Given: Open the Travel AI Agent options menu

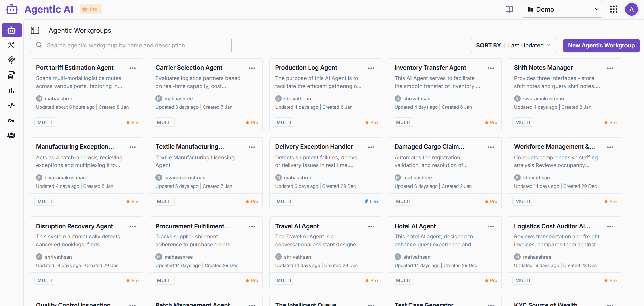Looking at the screenshot, I should click(371, 227).
